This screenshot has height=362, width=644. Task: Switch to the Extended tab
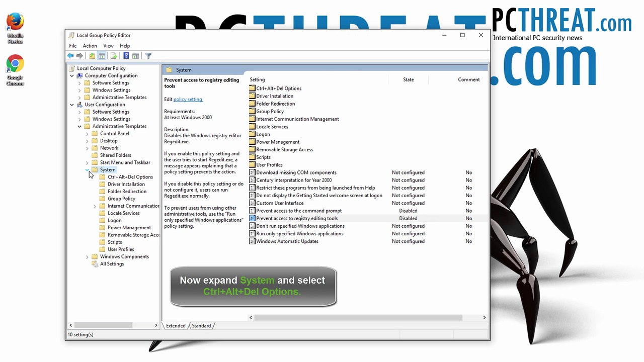click(x=176, y=326)
